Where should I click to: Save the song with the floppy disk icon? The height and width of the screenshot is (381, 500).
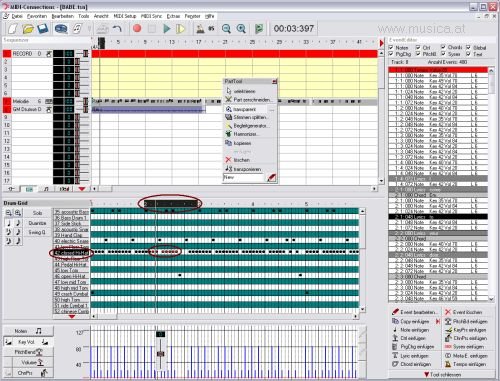pyautogui.click(x=43, y=29)
